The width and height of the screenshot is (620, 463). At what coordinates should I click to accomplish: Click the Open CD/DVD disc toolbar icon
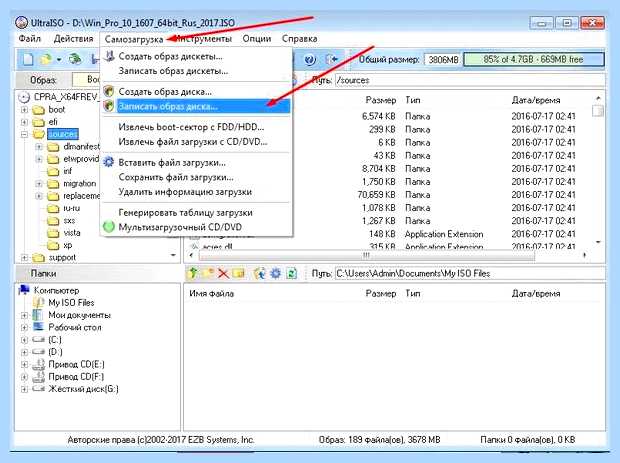point(75,60)
